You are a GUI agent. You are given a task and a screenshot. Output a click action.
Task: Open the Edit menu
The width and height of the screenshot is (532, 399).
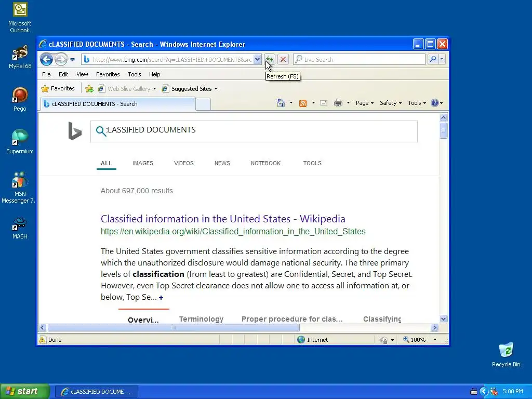[63, 74]
